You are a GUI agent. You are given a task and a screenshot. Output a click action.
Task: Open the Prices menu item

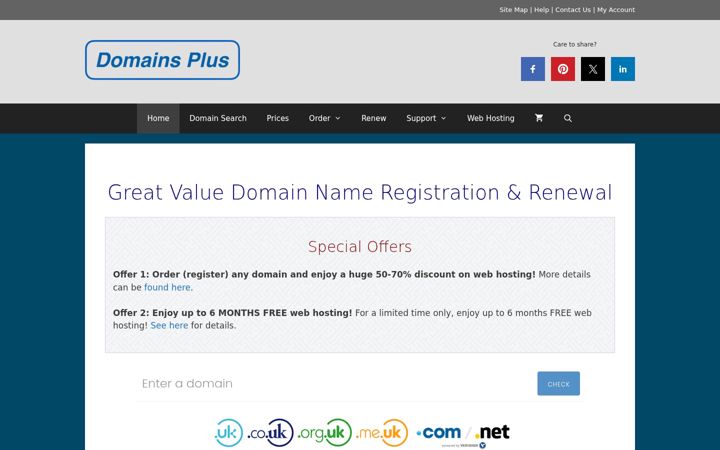tap(277, 118)
